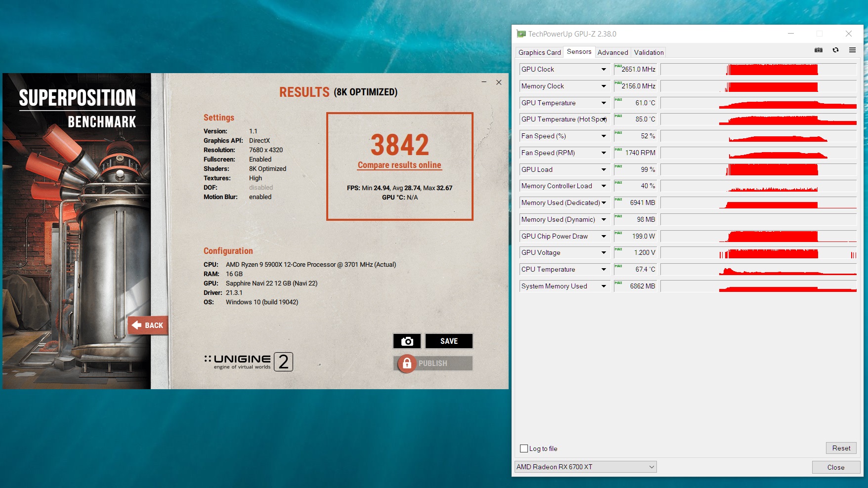Image resolution: width=868 pixels, height=488 pixels.
Task: Switch to the Graphics Card tab
Action: point(539,52)
